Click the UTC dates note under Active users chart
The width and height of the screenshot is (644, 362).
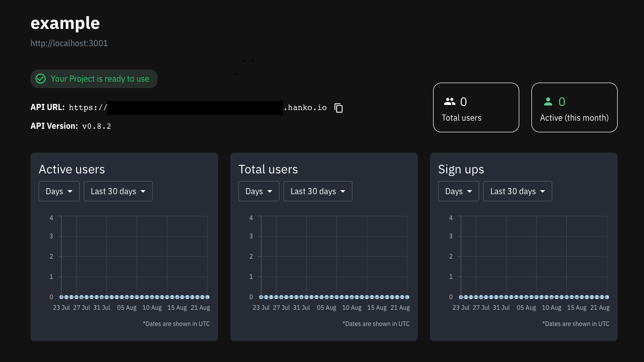[176, 323]
